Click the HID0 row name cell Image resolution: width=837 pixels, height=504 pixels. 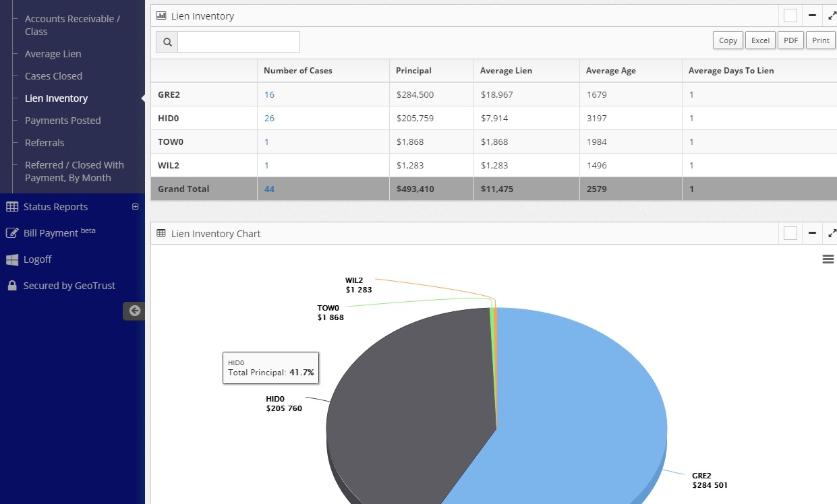(204, 119)
